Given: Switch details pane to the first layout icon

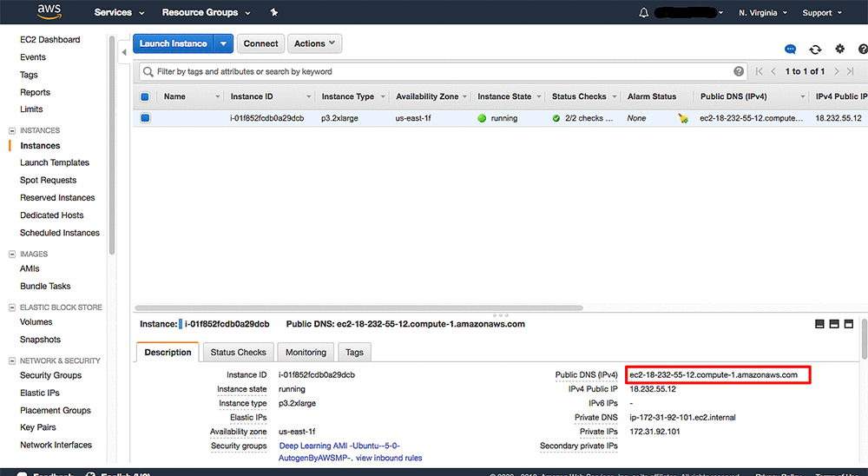Looking at the screenshot, I should tap(820, 324).
